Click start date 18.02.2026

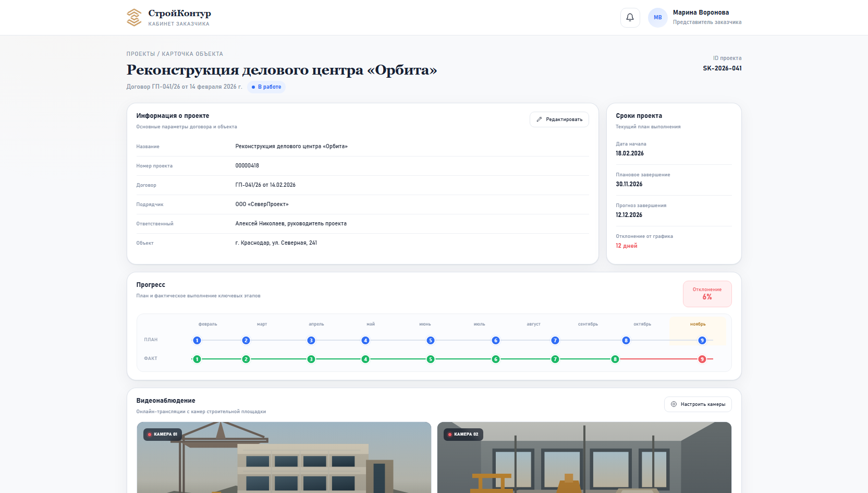(630, 153)
